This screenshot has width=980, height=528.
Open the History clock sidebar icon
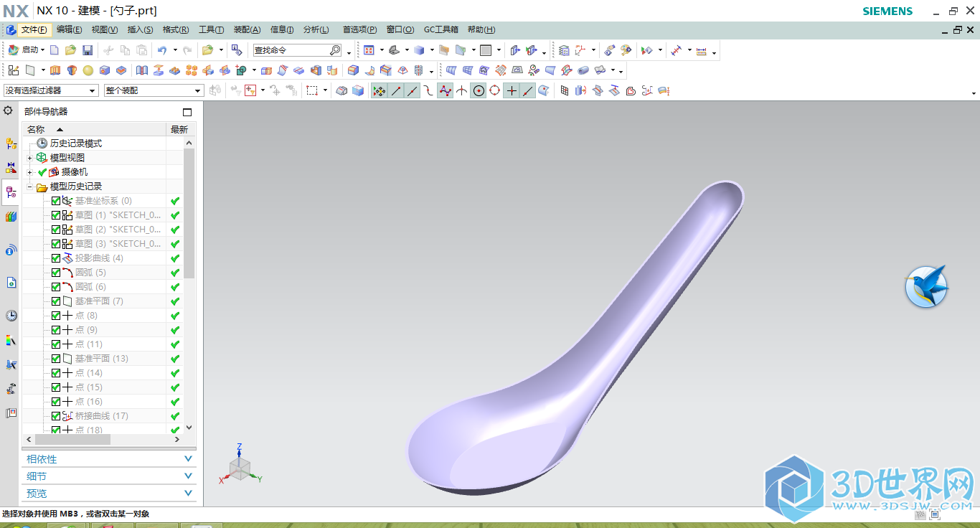10,316
